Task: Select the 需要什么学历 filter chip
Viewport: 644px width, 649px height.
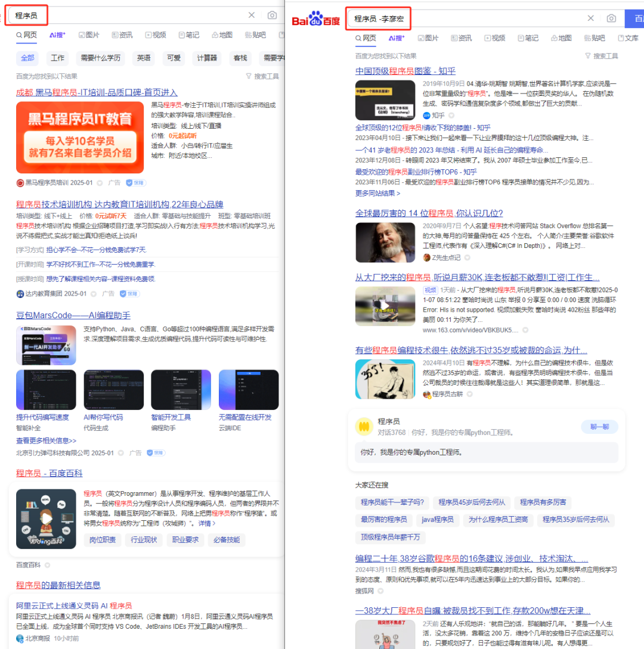Action: pos(100,58)
